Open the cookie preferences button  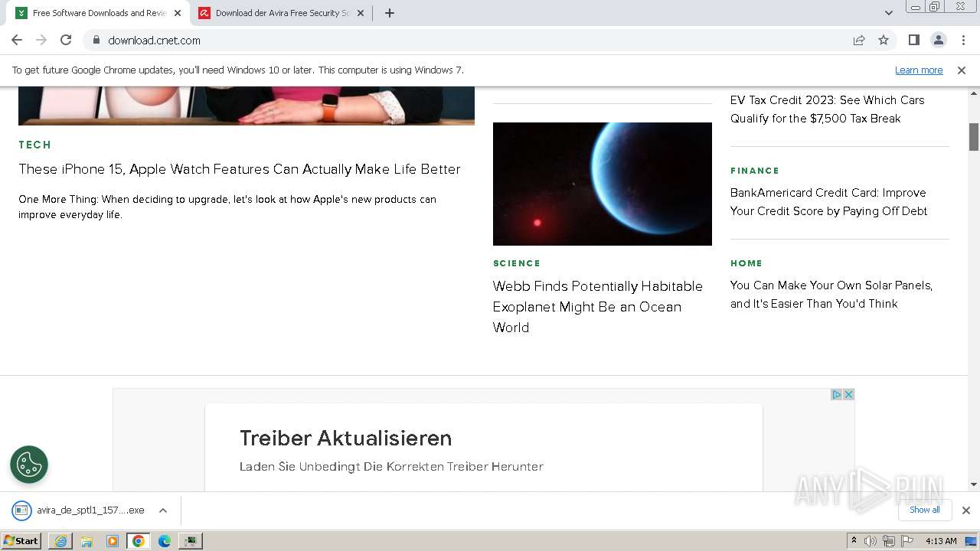tap(29, 465)
